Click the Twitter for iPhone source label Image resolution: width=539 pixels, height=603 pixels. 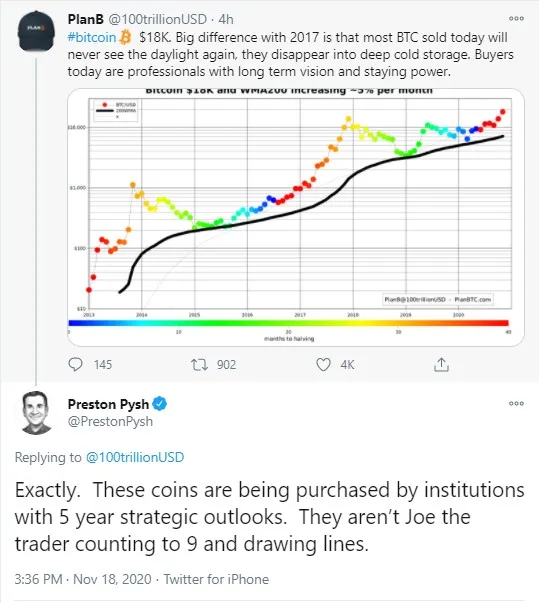(216, 579)
